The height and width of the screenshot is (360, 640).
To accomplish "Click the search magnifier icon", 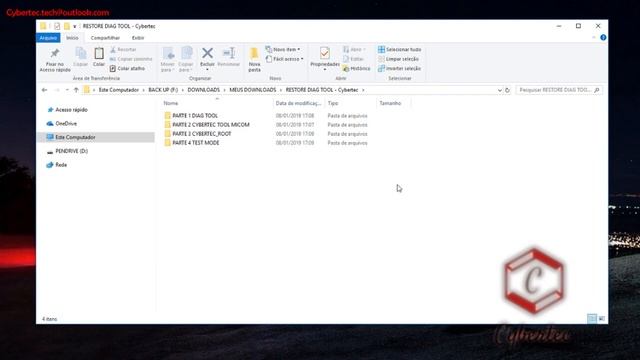I will click(x=596, y=90).
